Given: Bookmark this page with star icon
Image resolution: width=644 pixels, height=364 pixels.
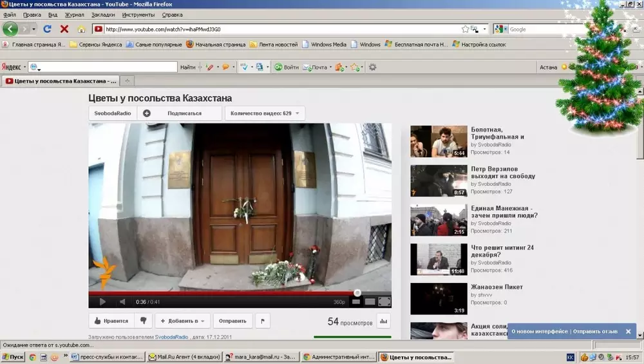Looking at the screenshot, I should (465, 29).
